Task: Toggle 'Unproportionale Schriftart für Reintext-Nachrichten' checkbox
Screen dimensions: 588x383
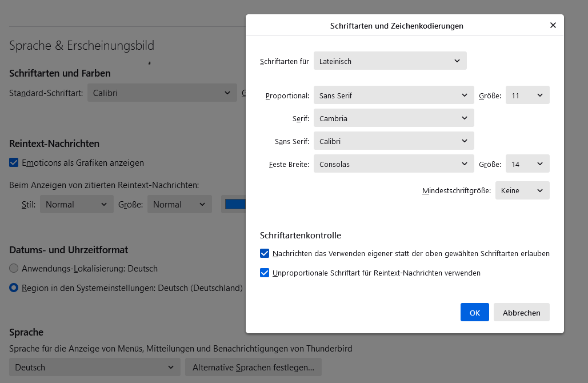Action: coord(265,273)
